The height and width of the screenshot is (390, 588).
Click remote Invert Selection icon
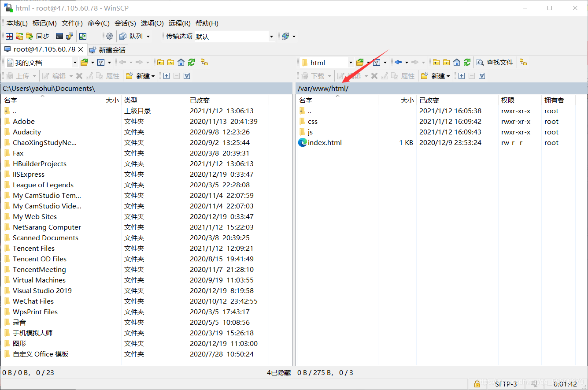[x=482, y=76]
